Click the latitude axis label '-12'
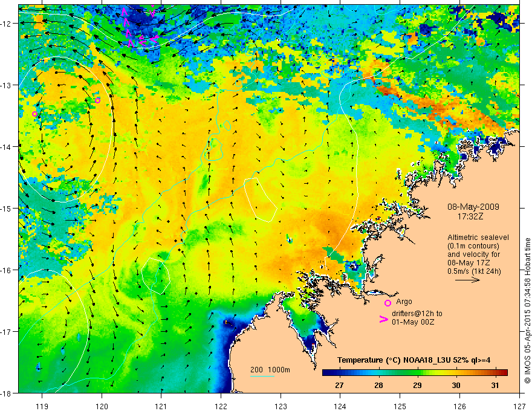This screenshot has width=532, height=411. tap(6, 24)
